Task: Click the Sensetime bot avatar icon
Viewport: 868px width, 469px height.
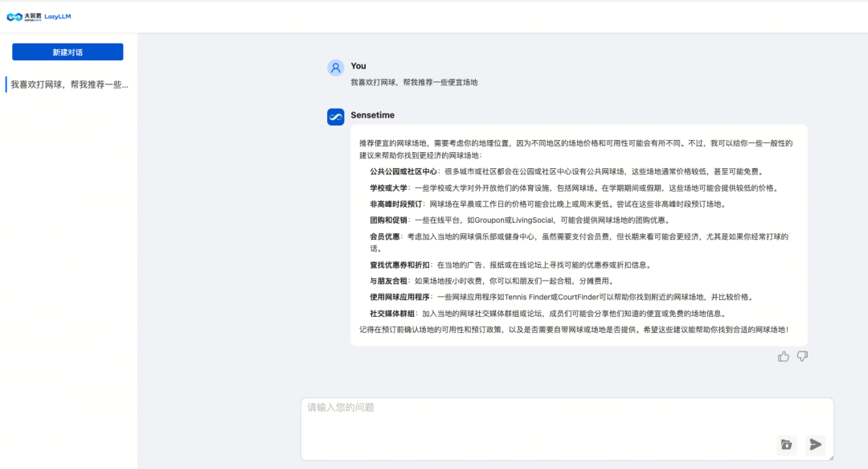Action: coord(335,117)
